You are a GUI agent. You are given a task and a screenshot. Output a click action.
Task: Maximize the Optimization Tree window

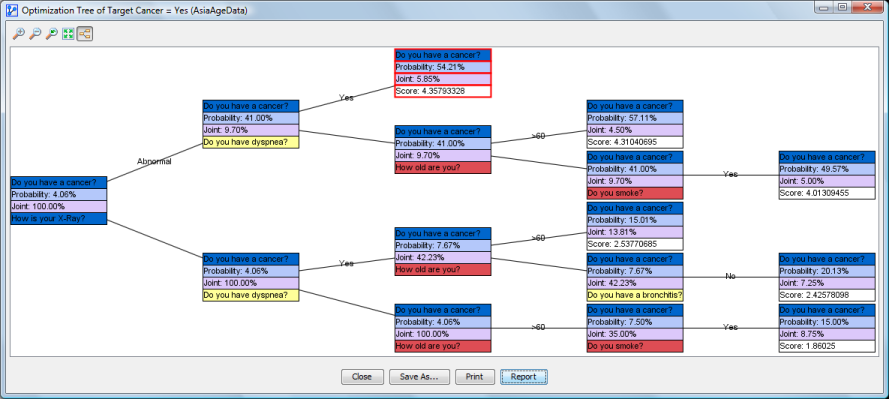(843, 7)
